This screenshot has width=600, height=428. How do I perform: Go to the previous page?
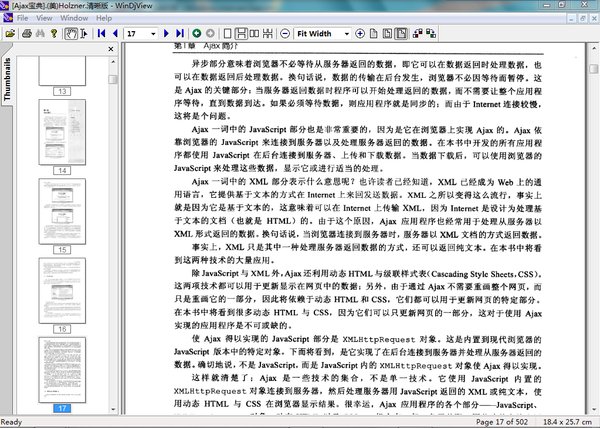(115, 34)
